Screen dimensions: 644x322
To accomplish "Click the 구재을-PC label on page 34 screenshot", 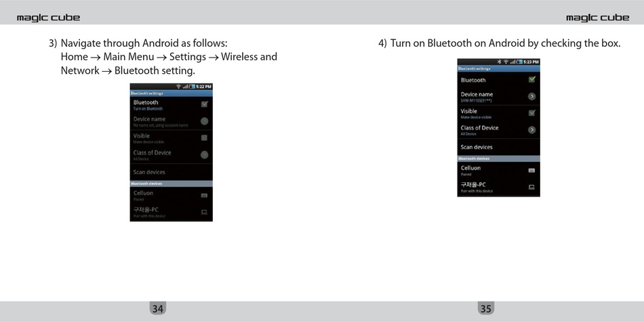I will [x=146, y=209].
